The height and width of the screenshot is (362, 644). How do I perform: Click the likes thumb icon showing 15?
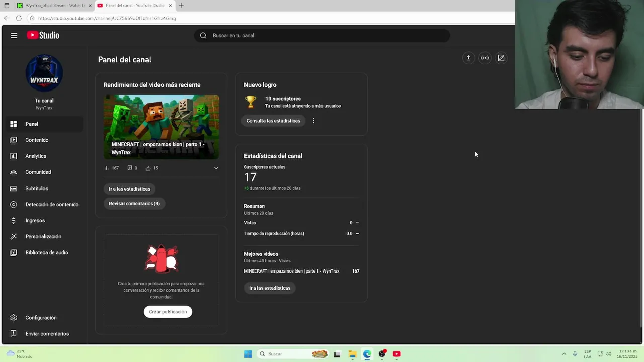click(x=148, y=168)
